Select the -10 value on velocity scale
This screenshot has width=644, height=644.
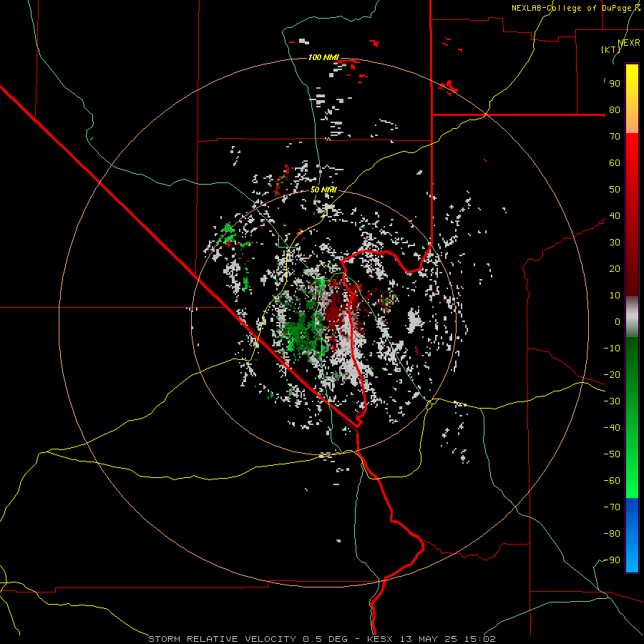click(612, 348)
